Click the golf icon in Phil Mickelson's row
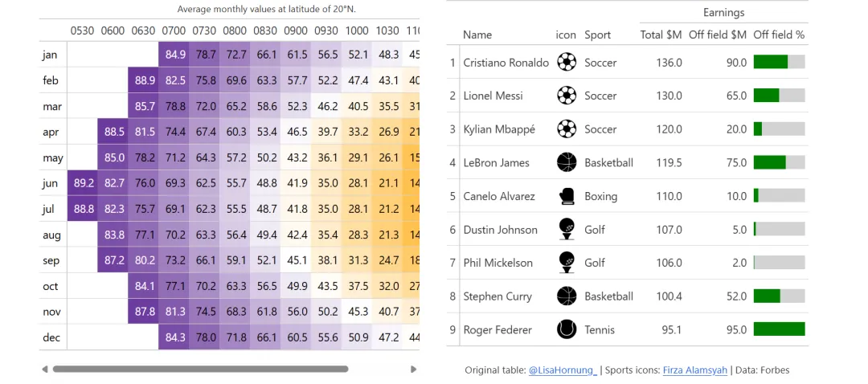 pos(567,263)
